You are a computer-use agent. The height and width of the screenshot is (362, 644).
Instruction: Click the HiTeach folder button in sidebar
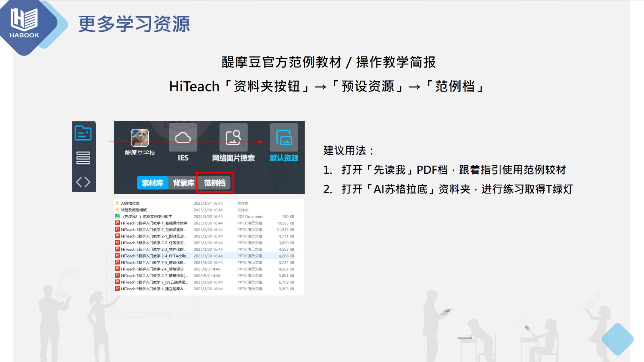83,133
